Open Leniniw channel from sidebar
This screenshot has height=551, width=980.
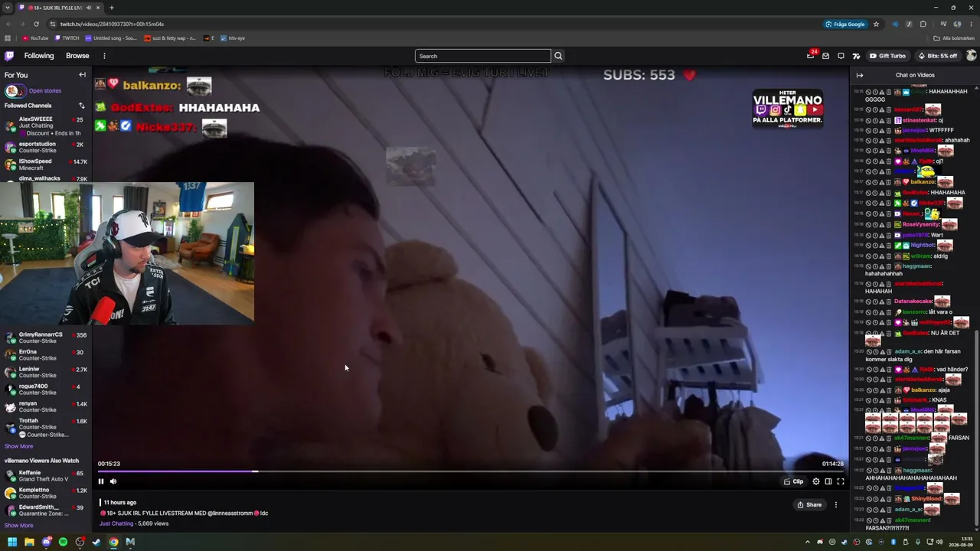click(46, 372)
